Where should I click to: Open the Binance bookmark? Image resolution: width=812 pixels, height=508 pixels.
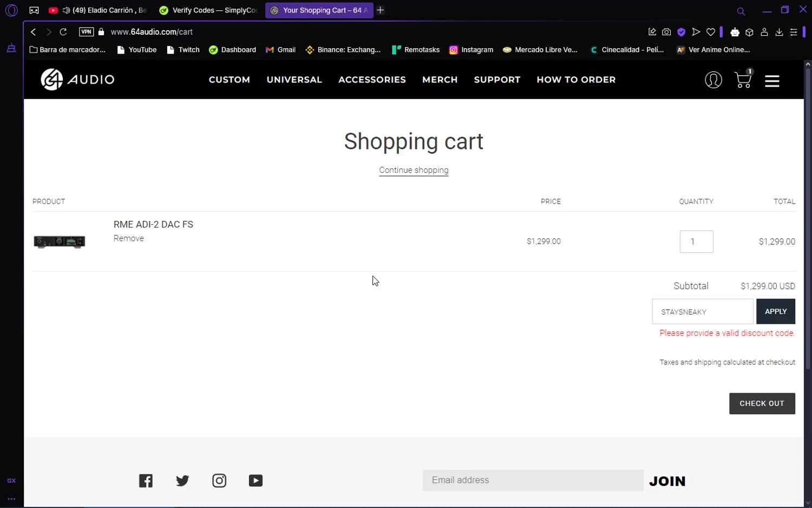pyautogui.click(x=343, y=50)
